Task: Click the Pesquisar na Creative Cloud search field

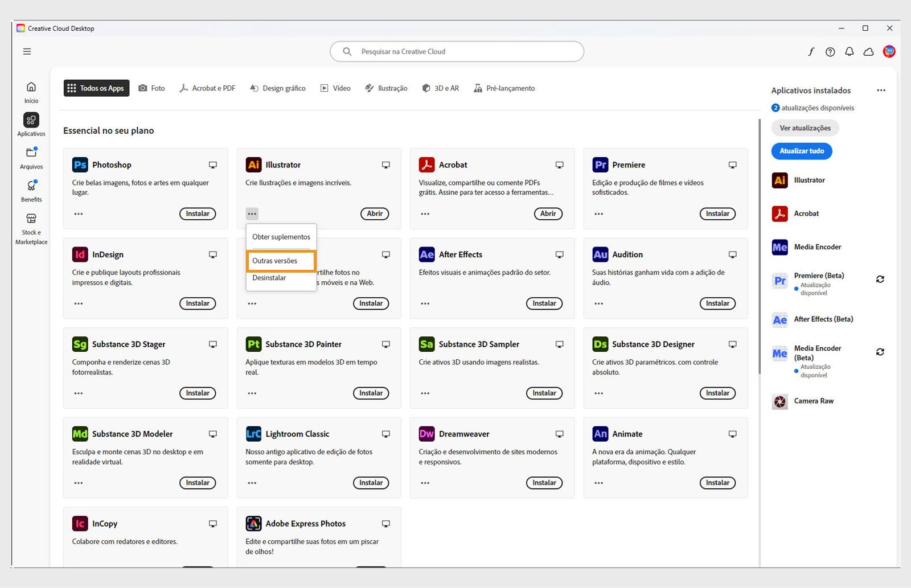Action: tap(455, 51)
